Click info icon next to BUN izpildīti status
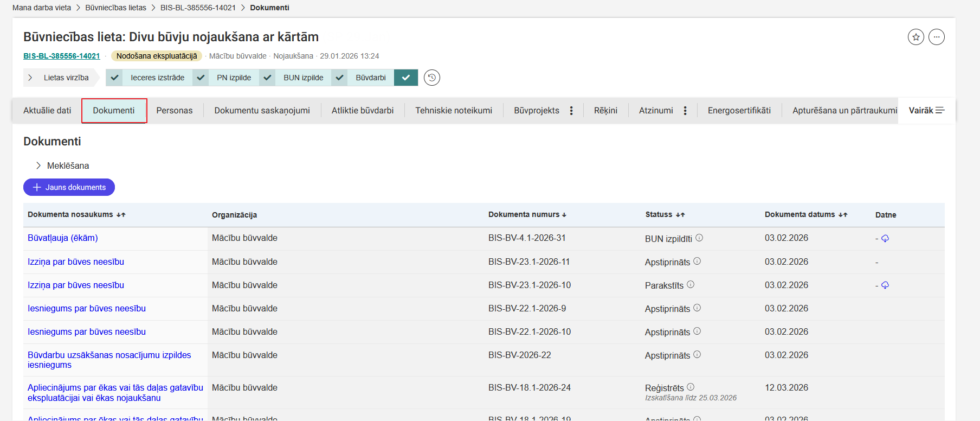 tap(699, 238)
